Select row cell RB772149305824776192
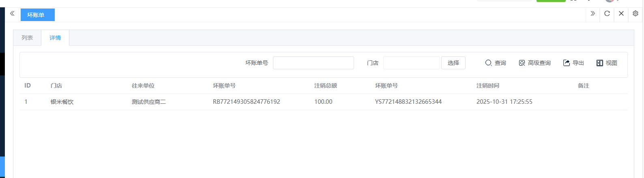Screen dimensions: 644x178 [x=246, y=102]
